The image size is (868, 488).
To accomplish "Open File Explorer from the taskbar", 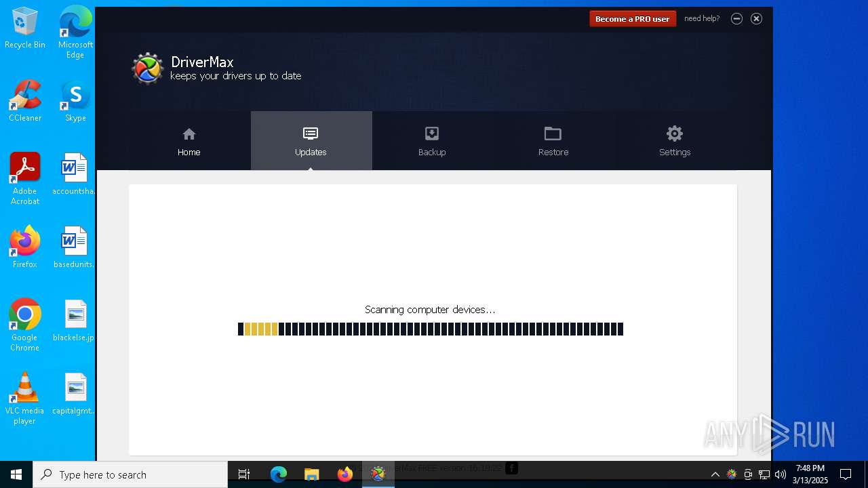I will pyautogui.click(x=312, y=474).
